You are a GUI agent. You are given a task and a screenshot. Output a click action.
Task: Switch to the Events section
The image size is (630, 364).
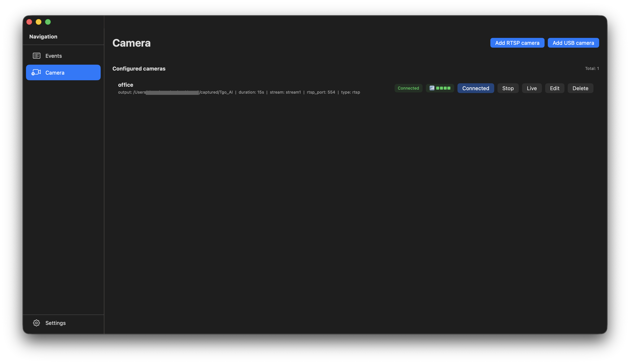point(54,56)
